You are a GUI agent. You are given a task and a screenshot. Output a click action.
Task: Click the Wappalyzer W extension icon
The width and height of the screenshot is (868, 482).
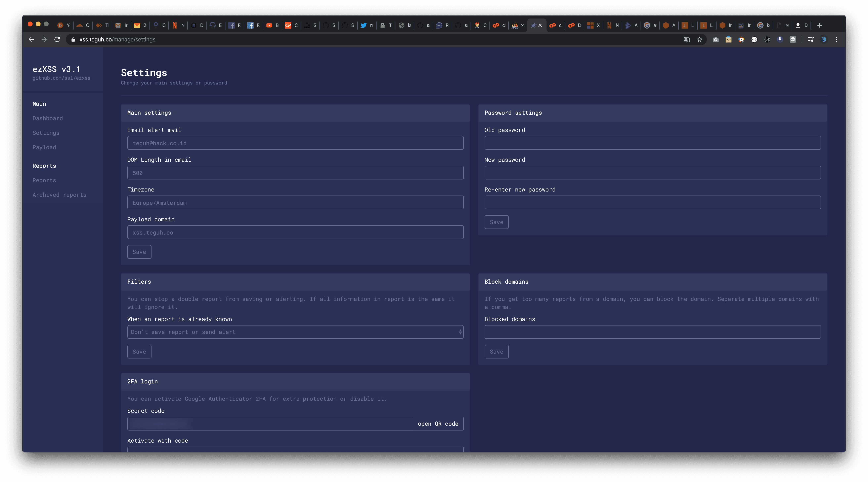click(767, 39)
